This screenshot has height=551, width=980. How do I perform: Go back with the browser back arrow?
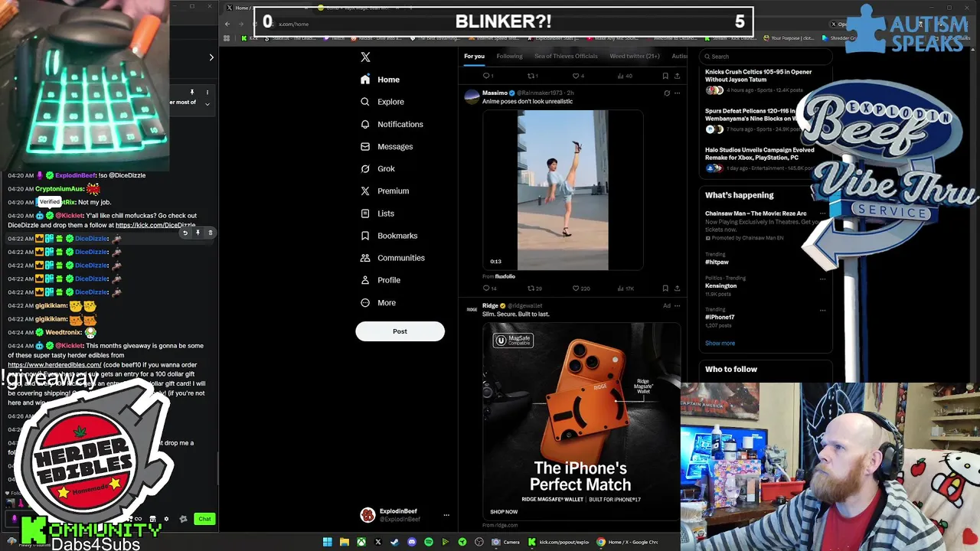[x=227, y=24]
